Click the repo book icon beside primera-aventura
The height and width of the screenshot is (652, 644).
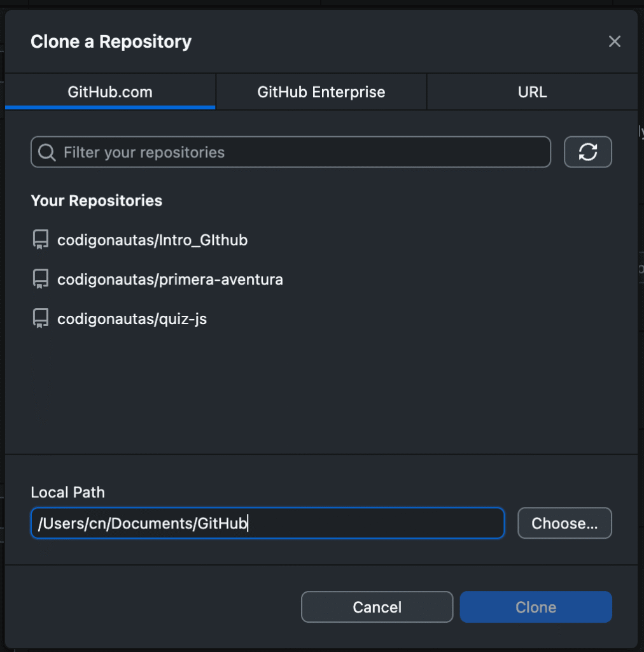(40, 279)
